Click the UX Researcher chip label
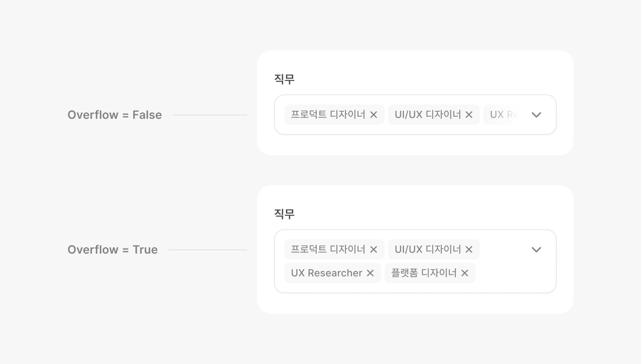Image resolution: width=641 pixels, height=364 pixels. (326, 273)
